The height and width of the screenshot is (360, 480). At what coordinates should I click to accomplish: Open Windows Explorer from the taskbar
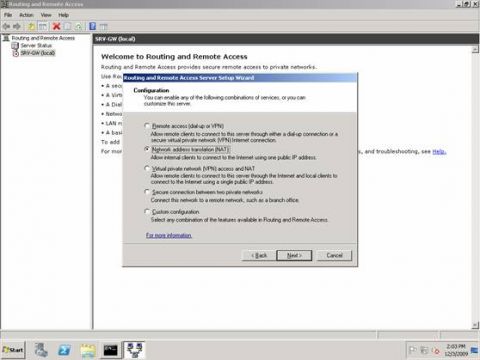88,351
